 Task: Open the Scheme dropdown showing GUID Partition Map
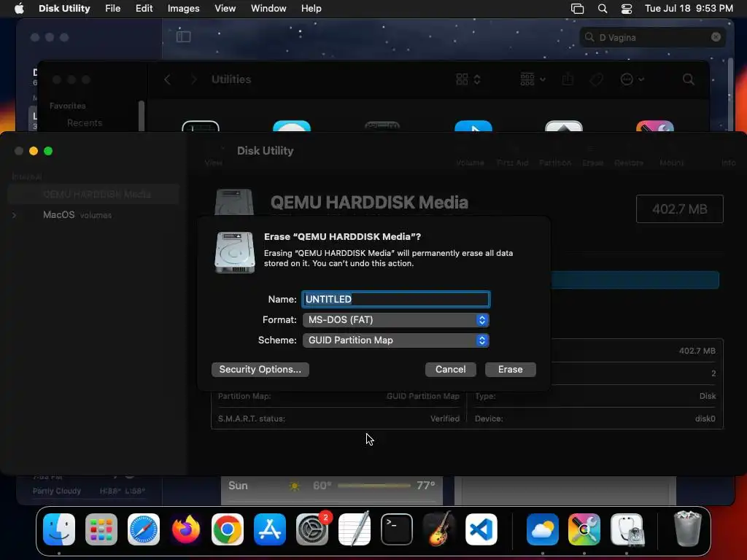click(395, 341)
